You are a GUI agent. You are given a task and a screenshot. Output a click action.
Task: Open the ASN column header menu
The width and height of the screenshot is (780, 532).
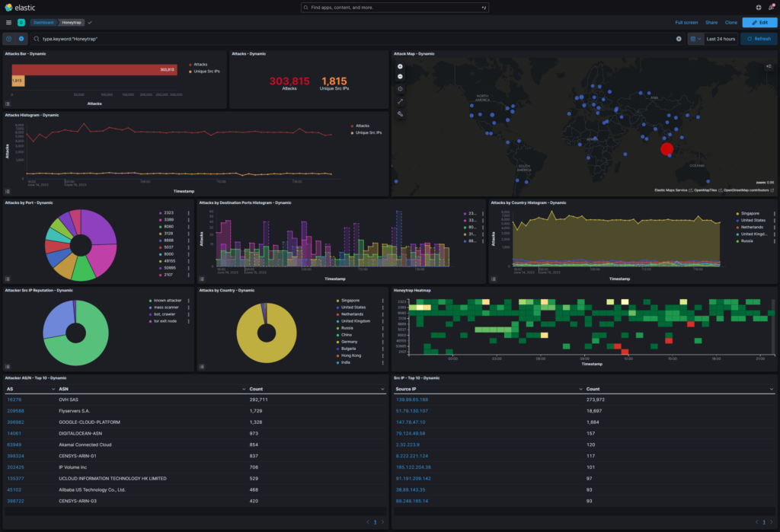244,390
